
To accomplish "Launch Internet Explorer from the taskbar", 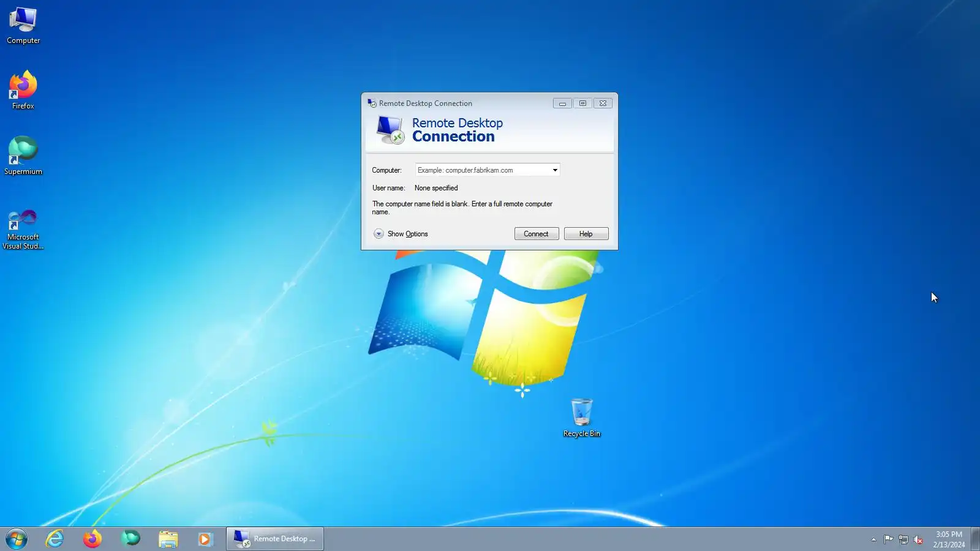I will click(x=55, y=539).
